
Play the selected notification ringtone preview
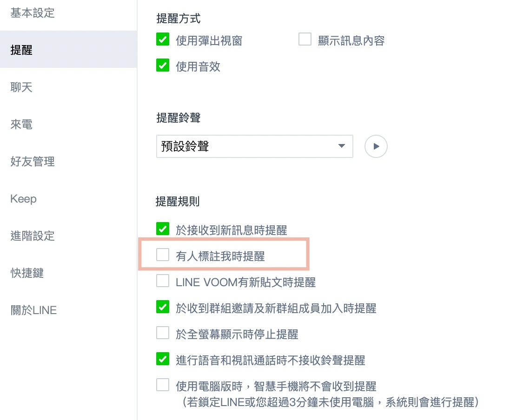pyautogui.click(x=376, y=147)
